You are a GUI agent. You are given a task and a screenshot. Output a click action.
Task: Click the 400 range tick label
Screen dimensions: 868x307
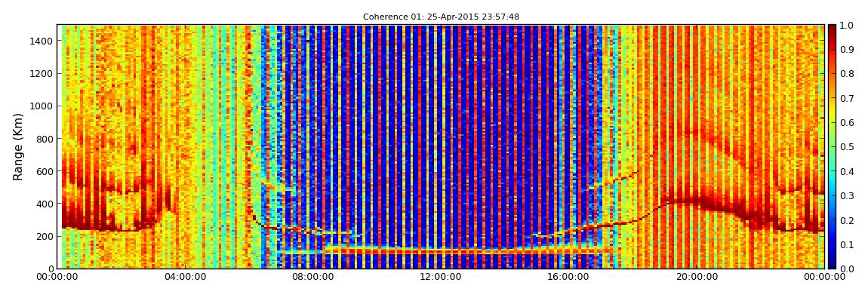pyautogui.click(x=45, y=204)
